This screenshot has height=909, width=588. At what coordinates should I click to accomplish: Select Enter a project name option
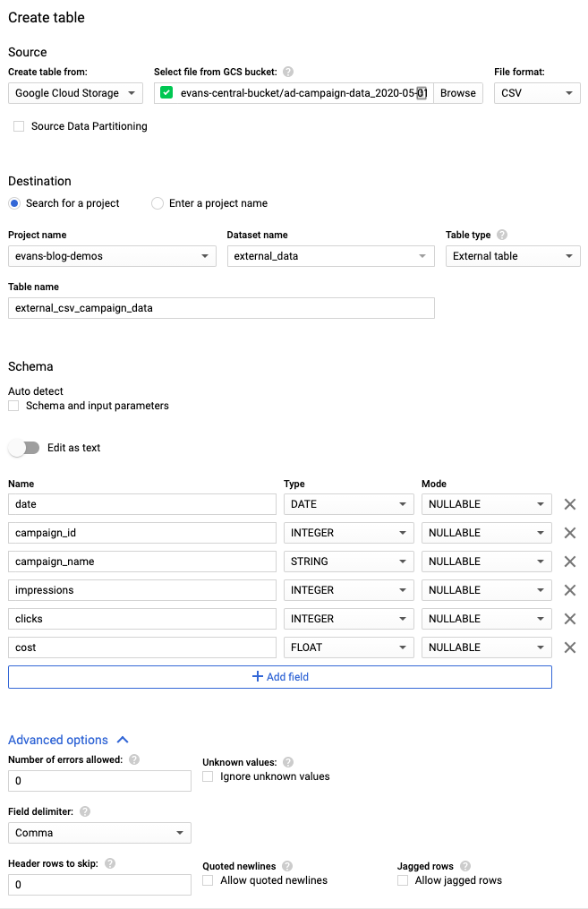[x=158, y=203]
